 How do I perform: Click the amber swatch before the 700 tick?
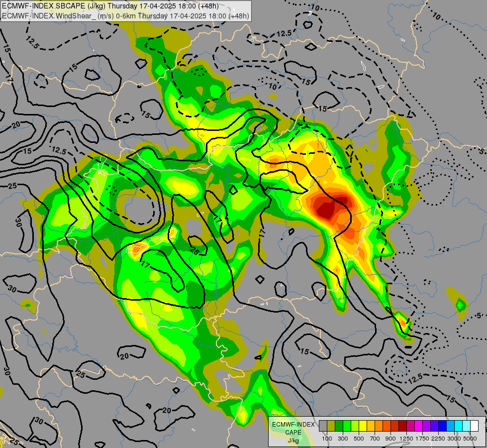tap(371, 426)
